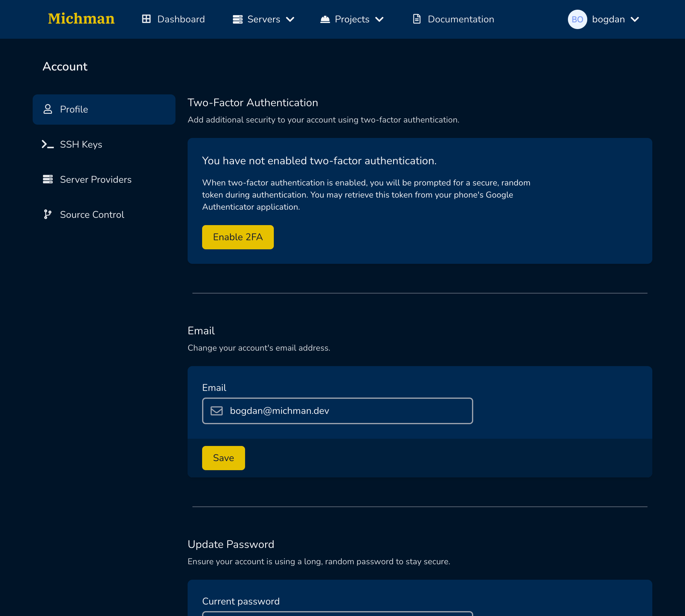The width and height of the screenshot is (685, 616).
Task: Expand the Servers dropdown chevron
Action: pos(290,19)
